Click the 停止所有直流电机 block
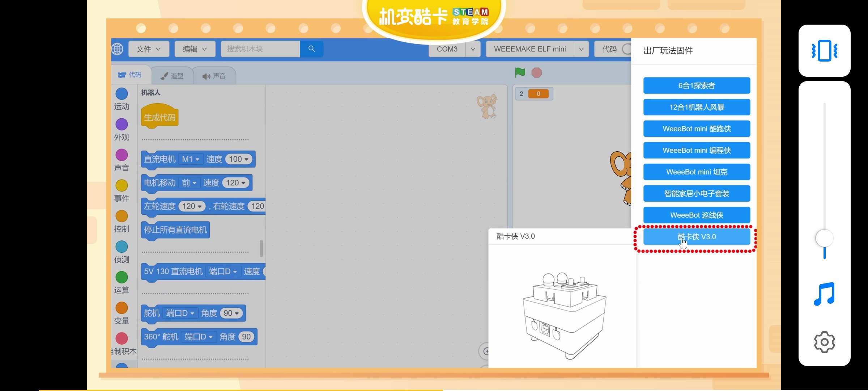 pyautogui.click(x=175, y=230)
